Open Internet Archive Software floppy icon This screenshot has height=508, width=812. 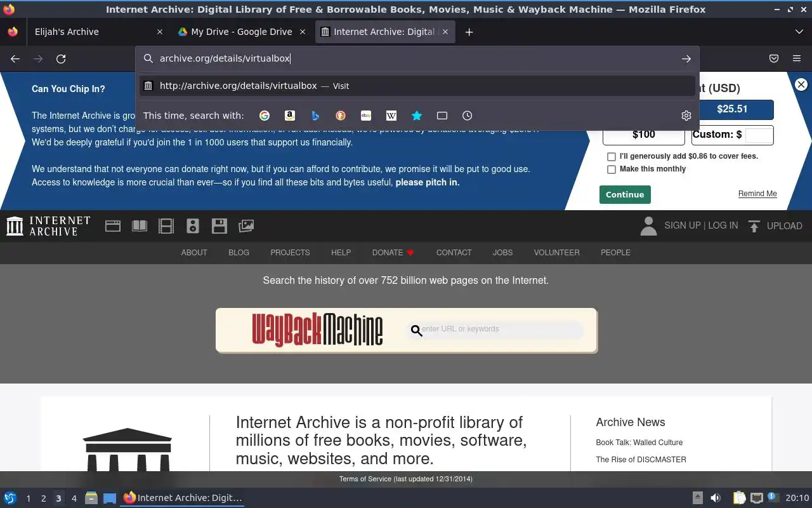(x=219, y=225)
